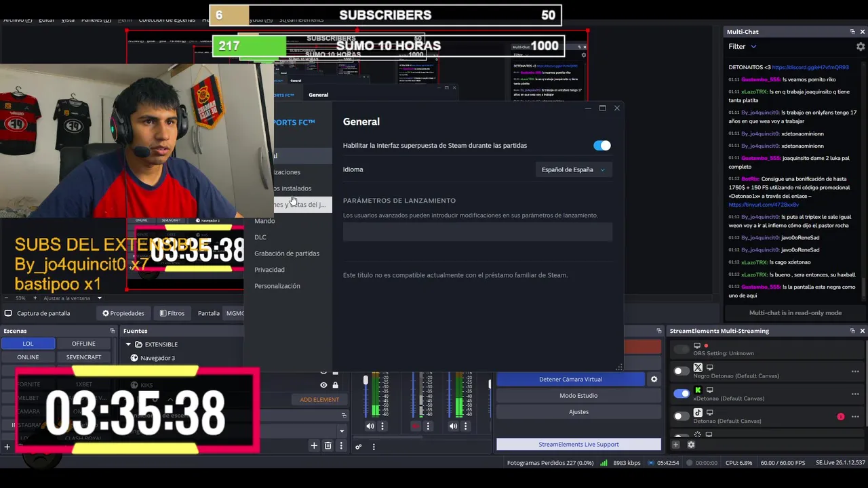Open source list three-dot menu

click(341, 446)
